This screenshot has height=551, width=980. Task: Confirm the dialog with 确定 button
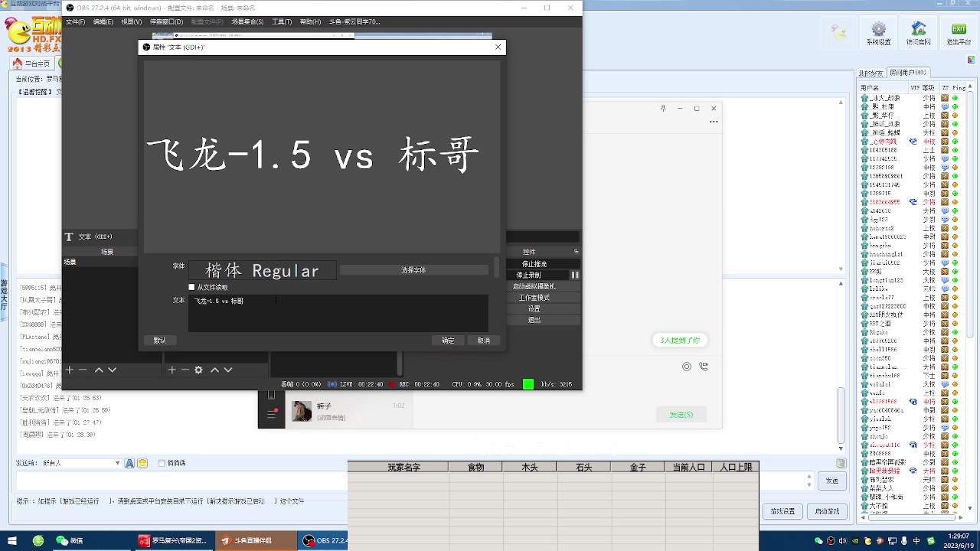[x=448, y=341]
